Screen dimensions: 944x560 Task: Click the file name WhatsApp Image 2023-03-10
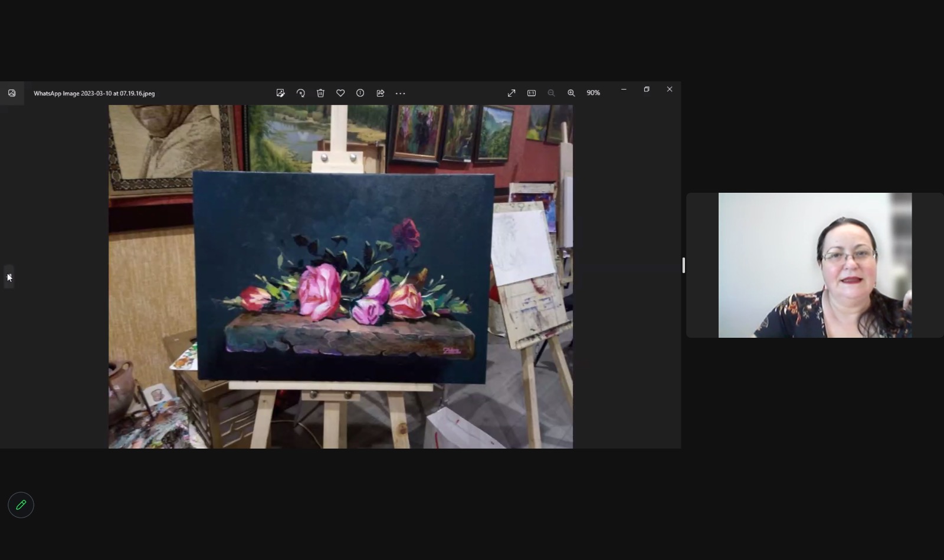tap(94, 93)
